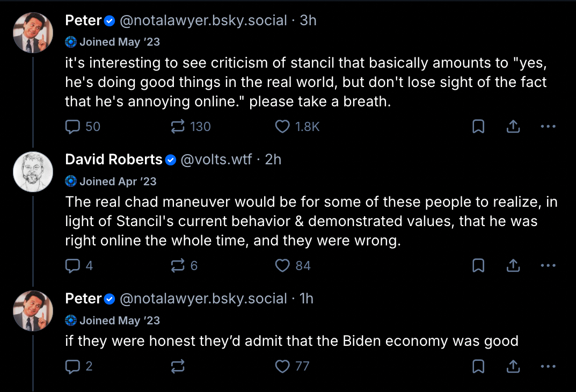
Task: Open more options on Biden economy post
Action: [548, 366]
